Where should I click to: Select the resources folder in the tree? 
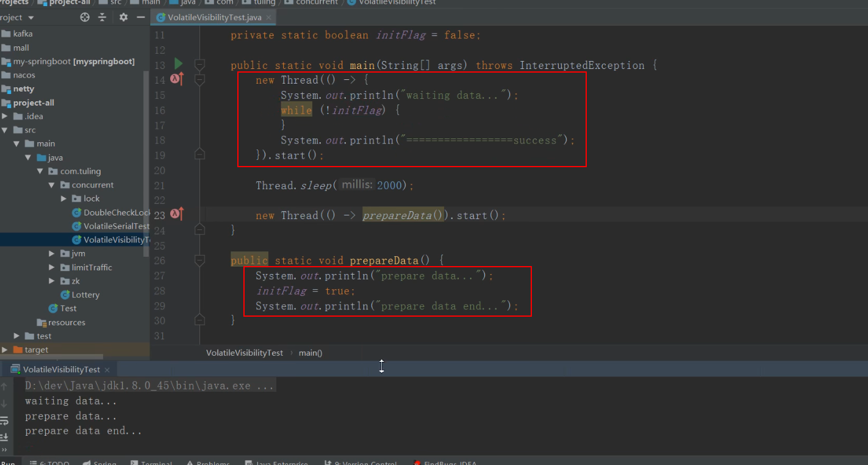tap(61, 322)
